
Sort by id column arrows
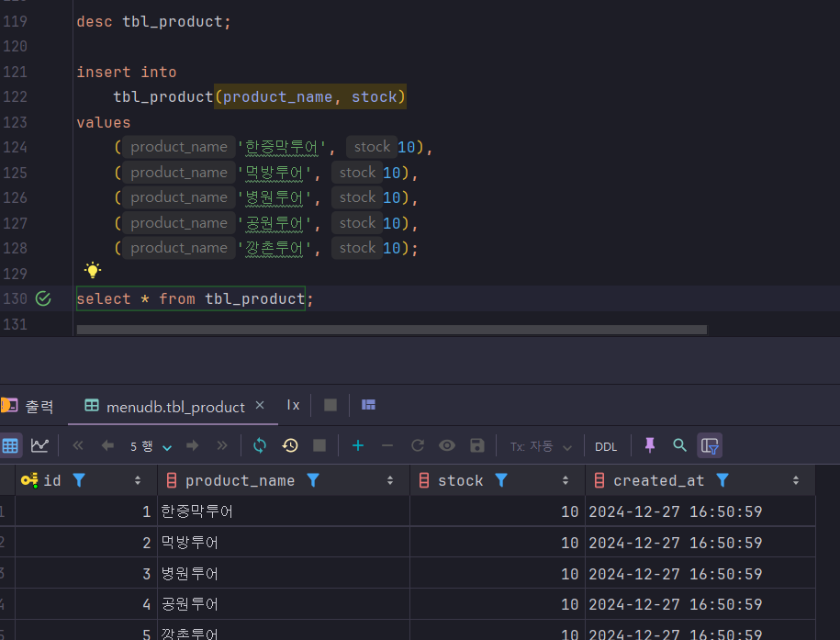pyautogui.click(x=138, y=481)
